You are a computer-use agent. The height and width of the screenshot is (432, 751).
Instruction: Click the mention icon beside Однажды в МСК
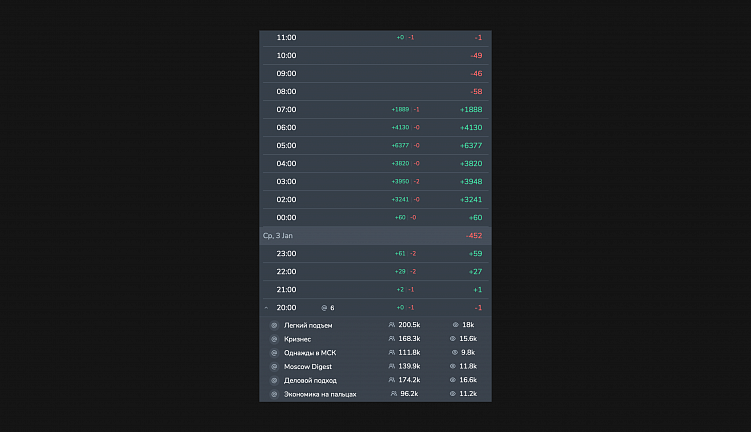click(274, 353)
